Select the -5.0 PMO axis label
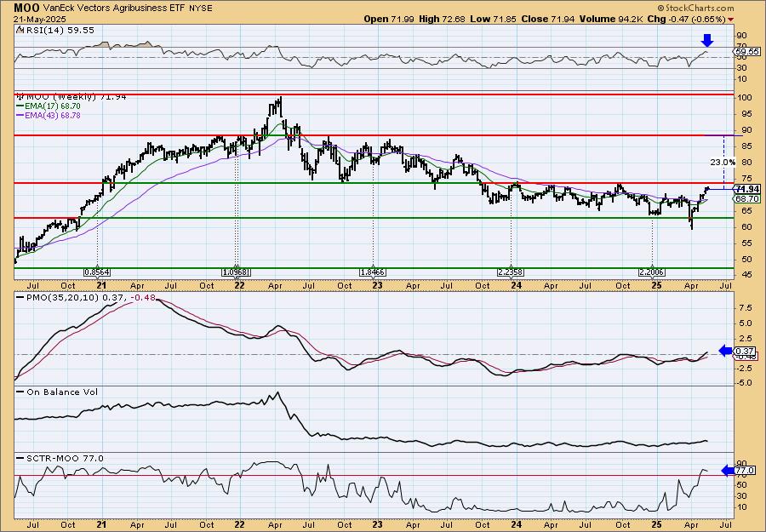The height and width of the screenshot is (532, 766). pyautogui.click(x=744, y=383)
